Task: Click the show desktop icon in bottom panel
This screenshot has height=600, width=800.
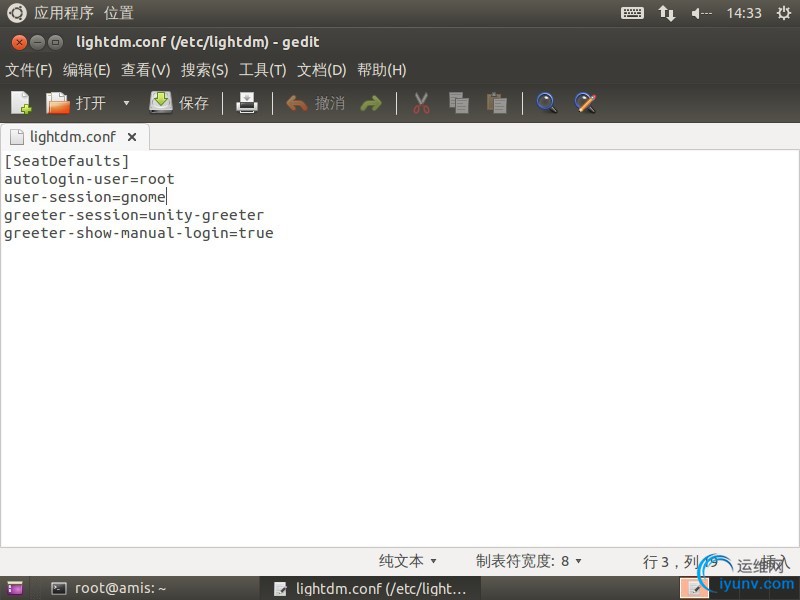Action: tap(15, 588)
